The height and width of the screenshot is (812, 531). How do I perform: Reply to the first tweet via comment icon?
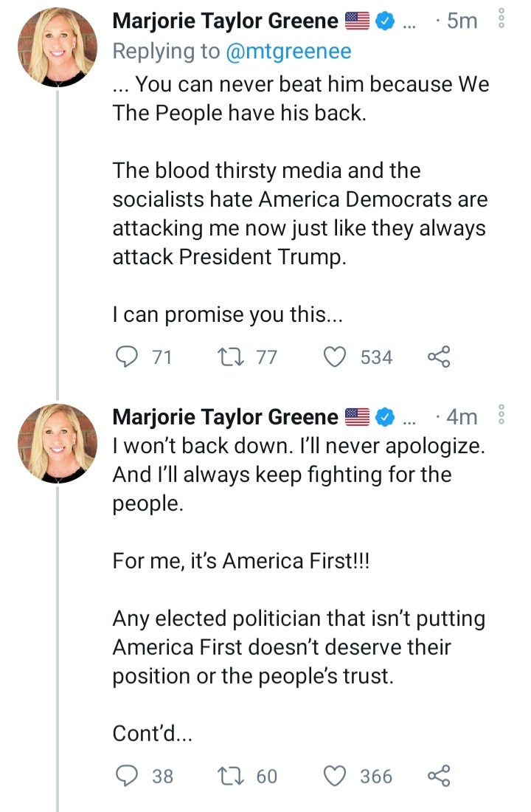tap(128, 357)
